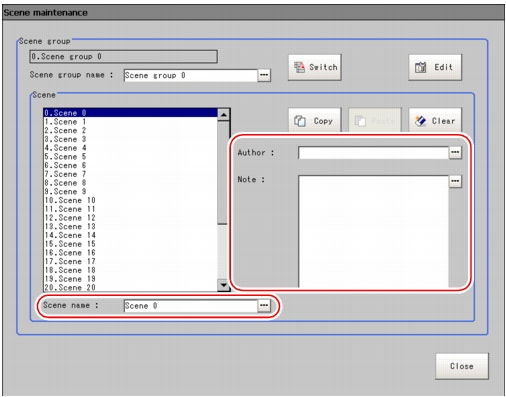Select '7.Scene 7' in the list
506x397 pixels.
click(130, 174)
